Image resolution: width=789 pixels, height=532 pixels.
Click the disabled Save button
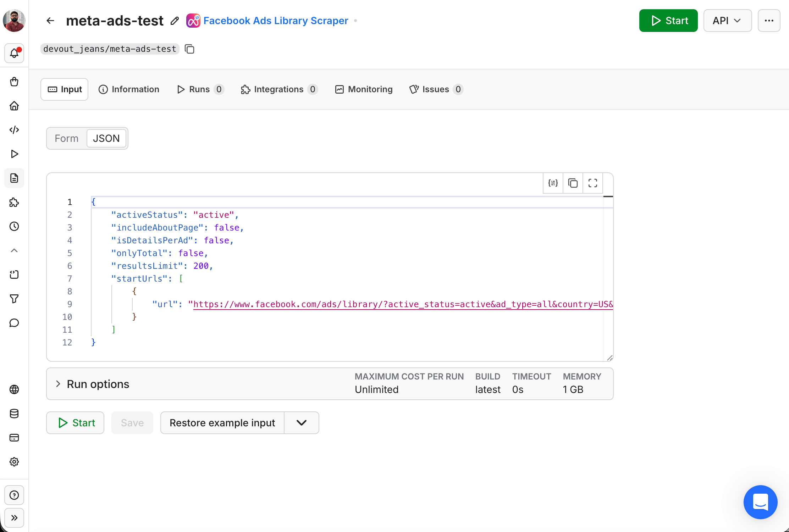pyautogui.click(x=132, y=423)
